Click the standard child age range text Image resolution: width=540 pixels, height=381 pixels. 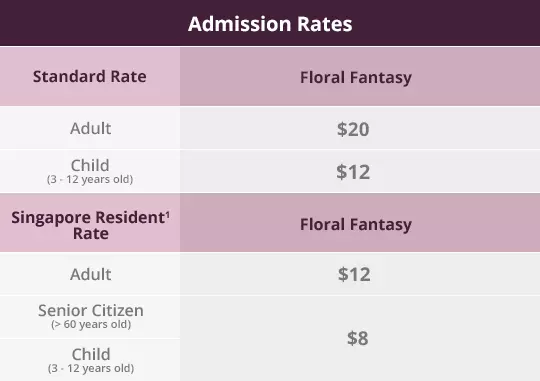click(x=90, y=179)
